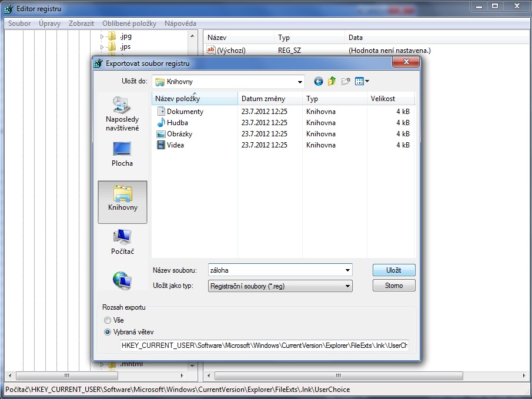The width and height of the screenshot is (532, 399).
Task: Select the Vše export range option
Action: click(107, 320)
